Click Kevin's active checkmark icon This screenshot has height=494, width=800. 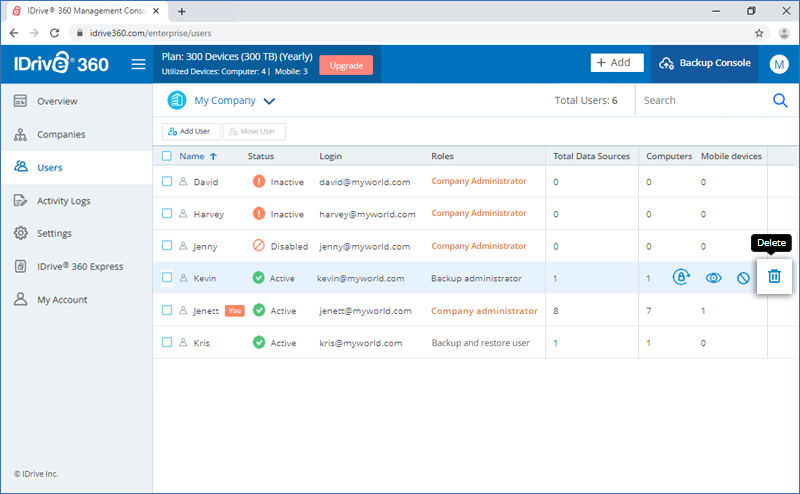coord(259,278)
